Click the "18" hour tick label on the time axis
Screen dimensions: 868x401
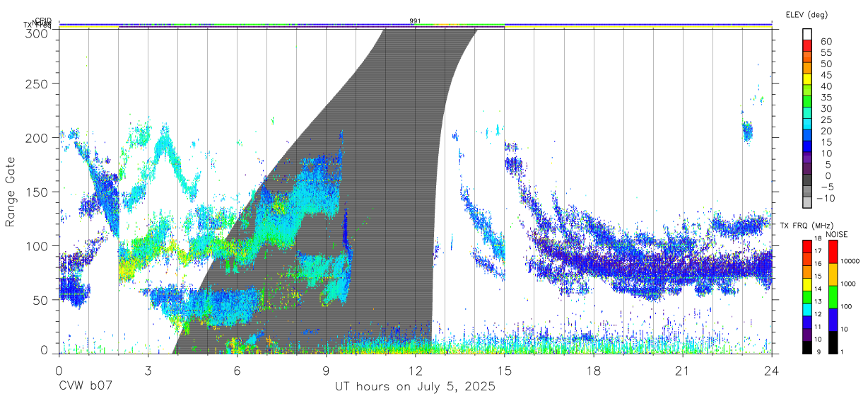[x=594, y=370]
